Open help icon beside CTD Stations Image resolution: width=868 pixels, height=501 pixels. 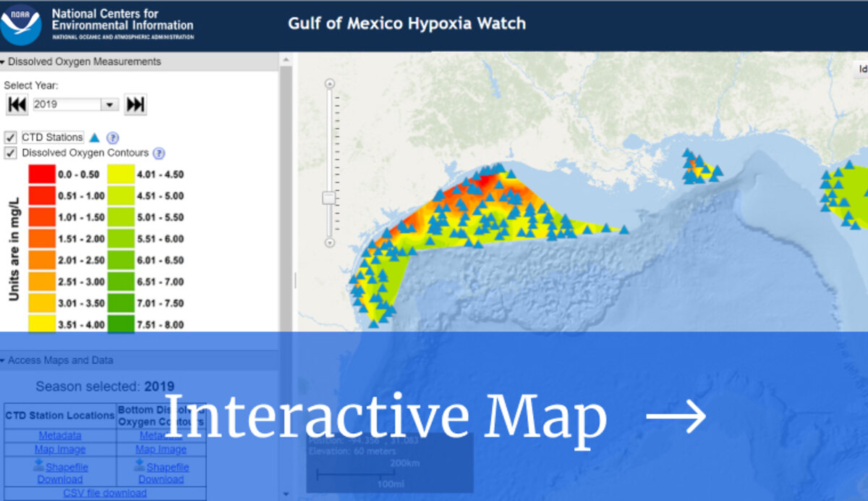coord(113,138)
